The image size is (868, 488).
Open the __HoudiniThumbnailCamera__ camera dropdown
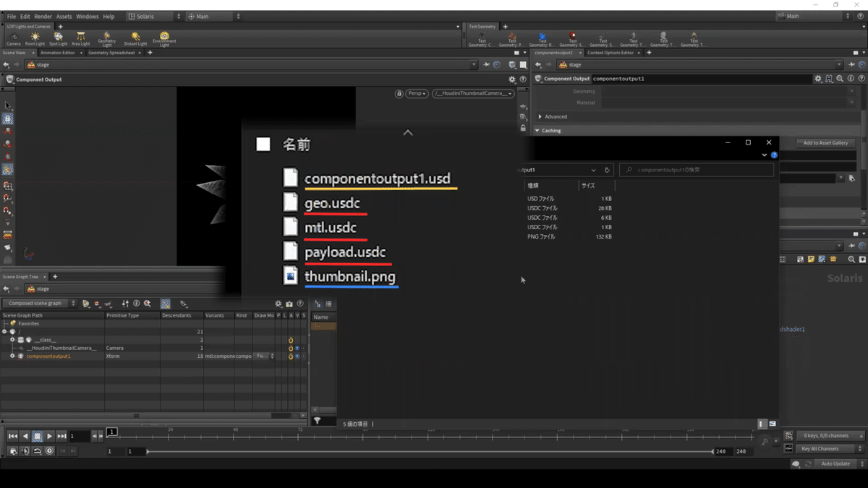[473, 93]
